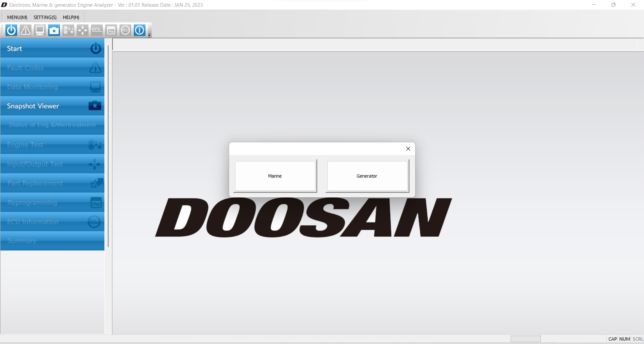Click the blue information icon in toolbar
Screen dimensions: 644x344
click(140, 30)
